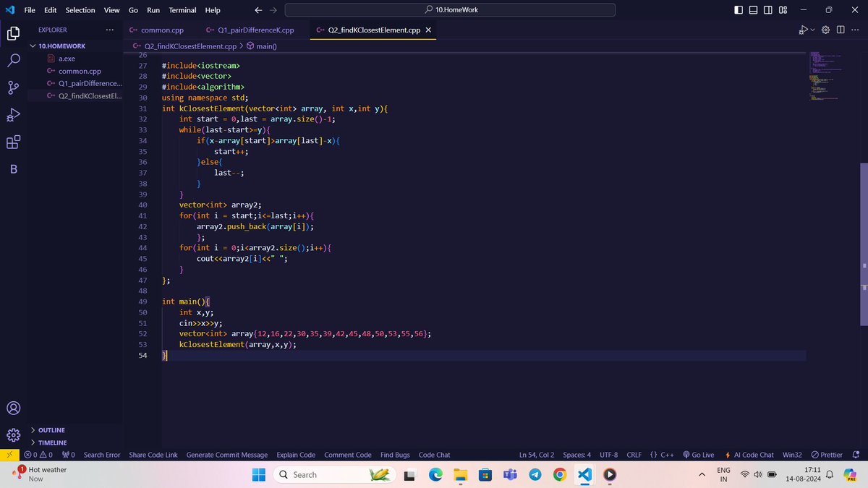Click Ln 54, Col 2 cursor position

536,455
